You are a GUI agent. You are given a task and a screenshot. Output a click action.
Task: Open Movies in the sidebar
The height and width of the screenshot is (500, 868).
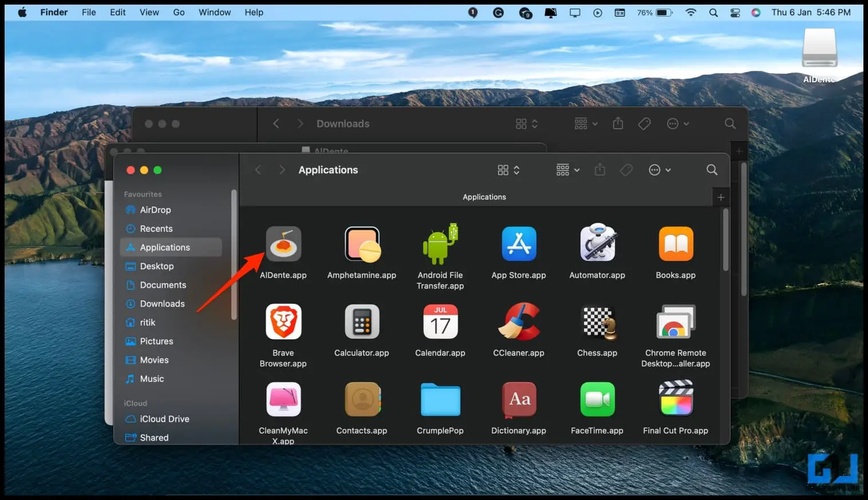(171, 360)
